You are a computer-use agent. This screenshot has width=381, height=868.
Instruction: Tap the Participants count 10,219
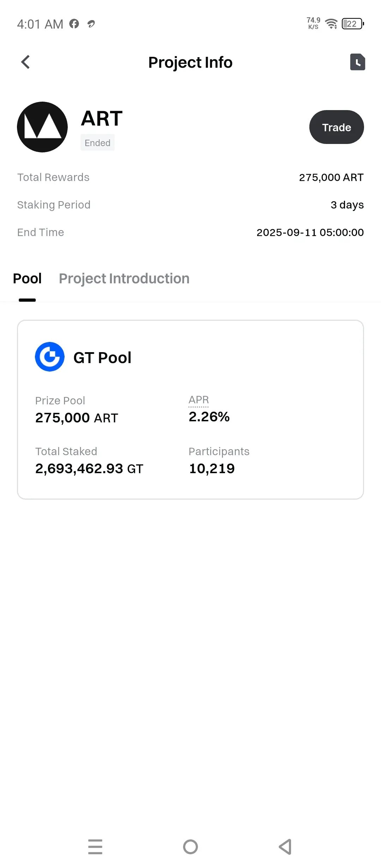pos(212,469)
